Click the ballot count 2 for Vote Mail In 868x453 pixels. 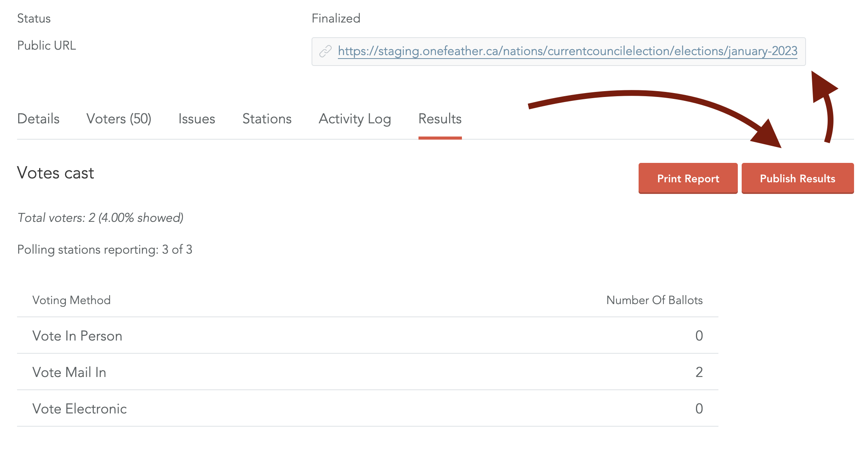pos(699,372)
